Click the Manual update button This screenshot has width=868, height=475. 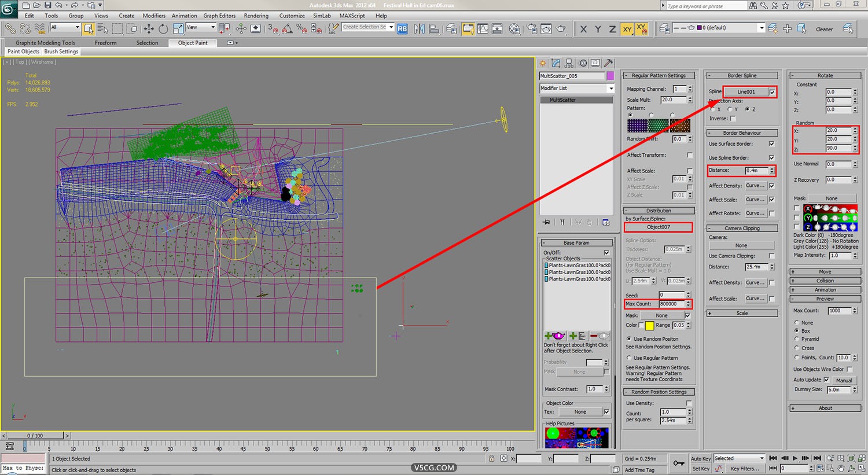pos(844,380)
